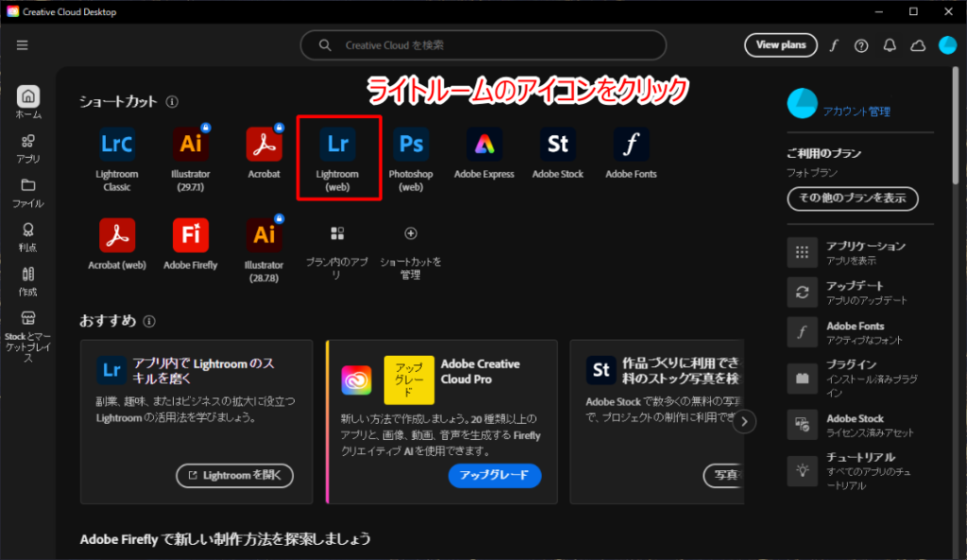Check cloud sync status icon
Viewport: 967px width, 560px height.
(918, 45)
